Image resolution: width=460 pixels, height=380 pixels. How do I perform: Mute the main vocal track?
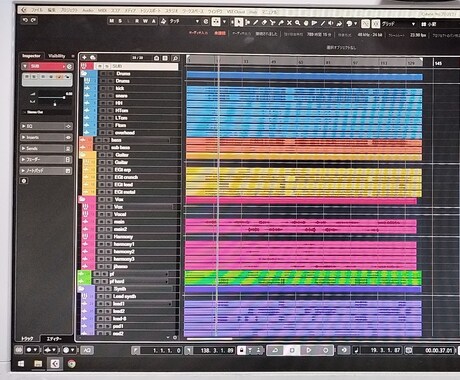[101, 222]
